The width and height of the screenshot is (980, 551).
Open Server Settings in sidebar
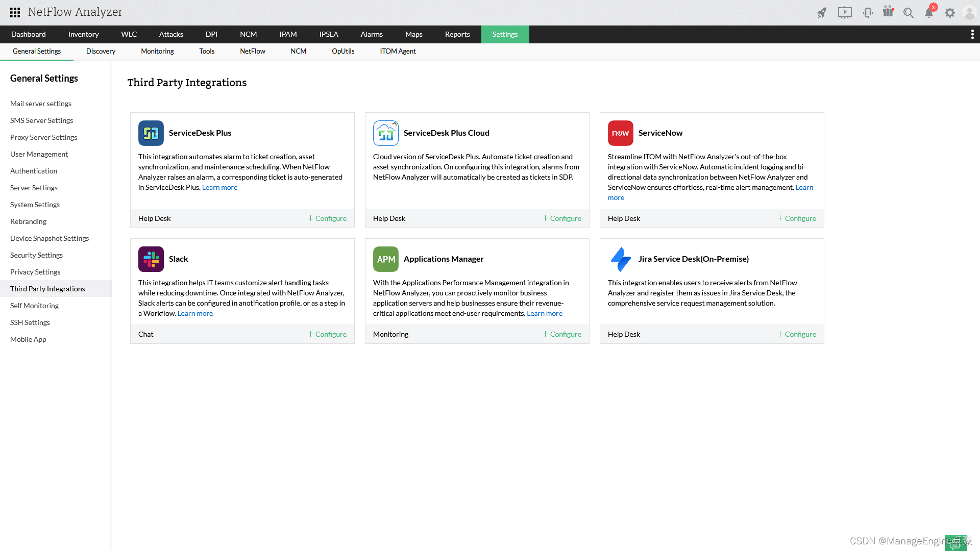(34, 188)
